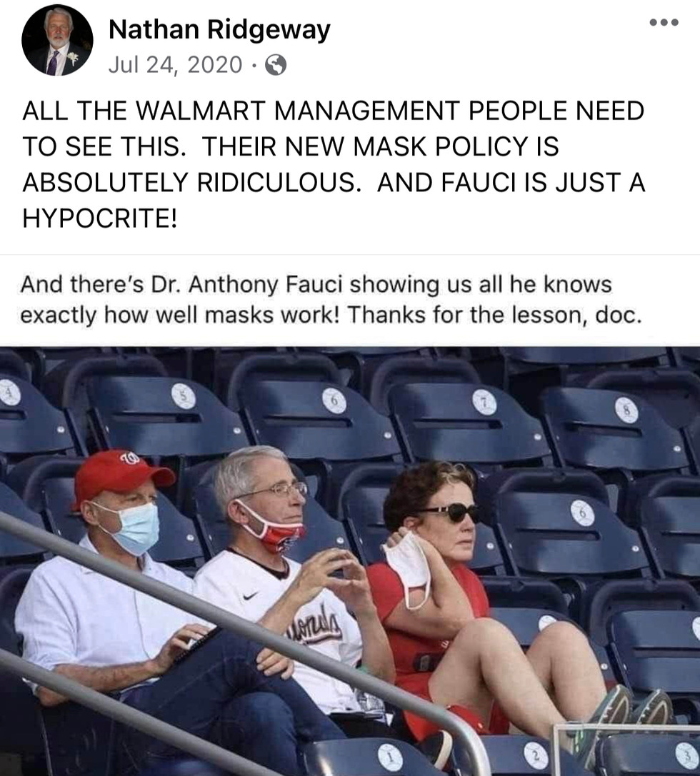The height and width of the screenshot is (776, 700).
Task: Click the black sunglasses on the woman
Action: (x=451, y=513)
